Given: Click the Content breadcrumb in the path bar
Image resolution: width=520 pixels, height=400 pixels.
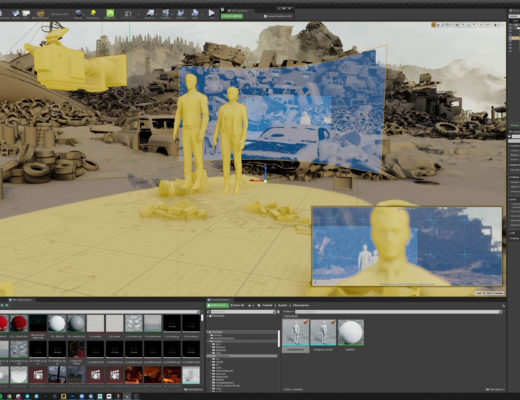Looking at the screenshot, I should pyautogui.click(x=267, y=305).
